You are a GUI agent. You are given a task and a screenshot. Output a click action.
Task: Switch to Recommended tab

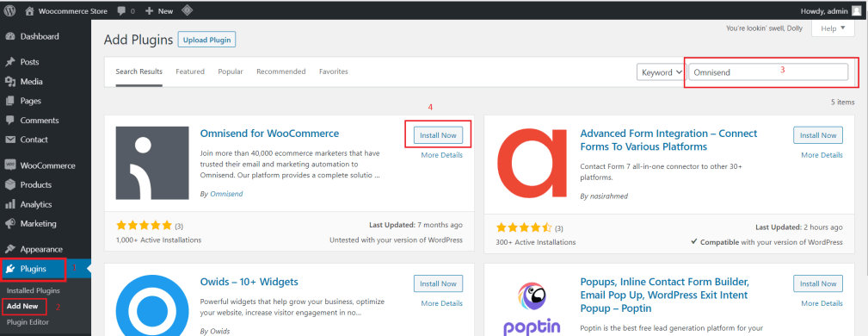(281, 72)
